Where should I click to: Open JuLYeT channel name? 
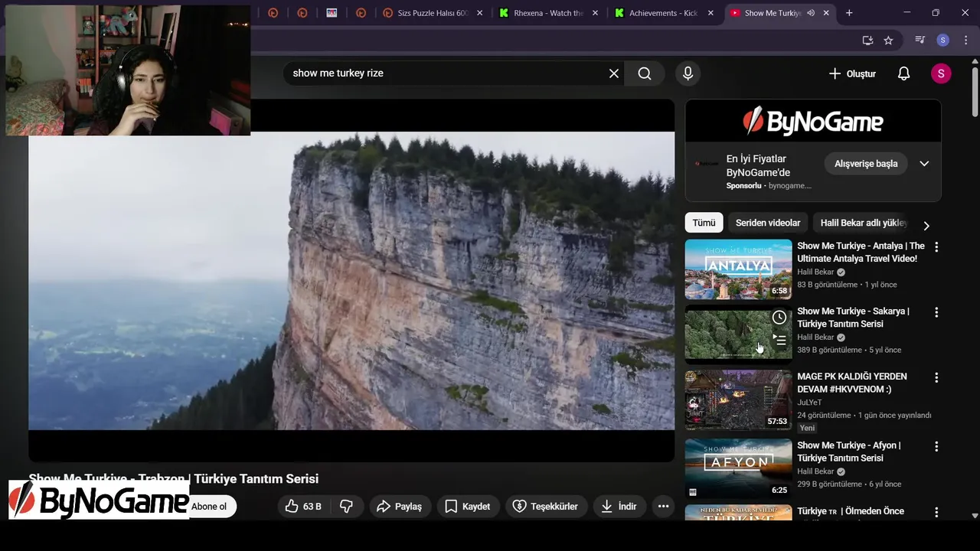pos(809,403)
